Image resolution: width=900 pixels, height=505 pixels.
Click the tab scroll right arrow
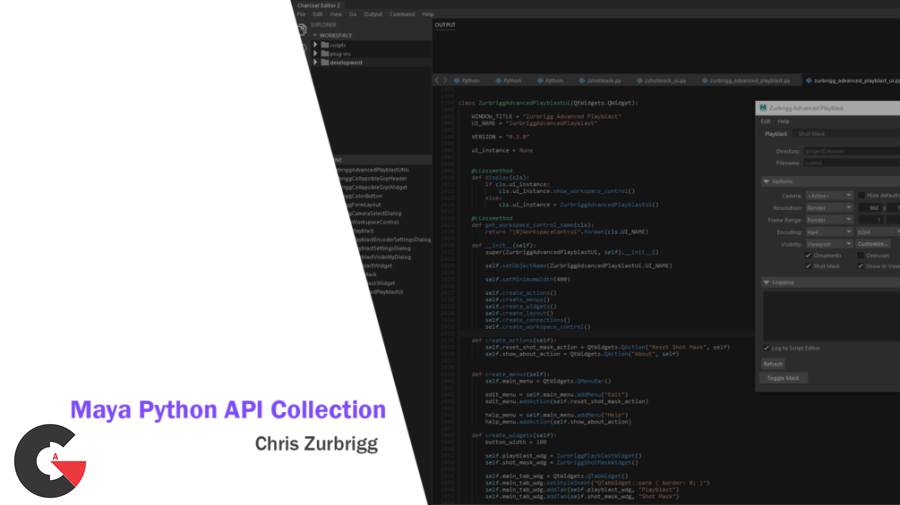[x=445, y=80]
